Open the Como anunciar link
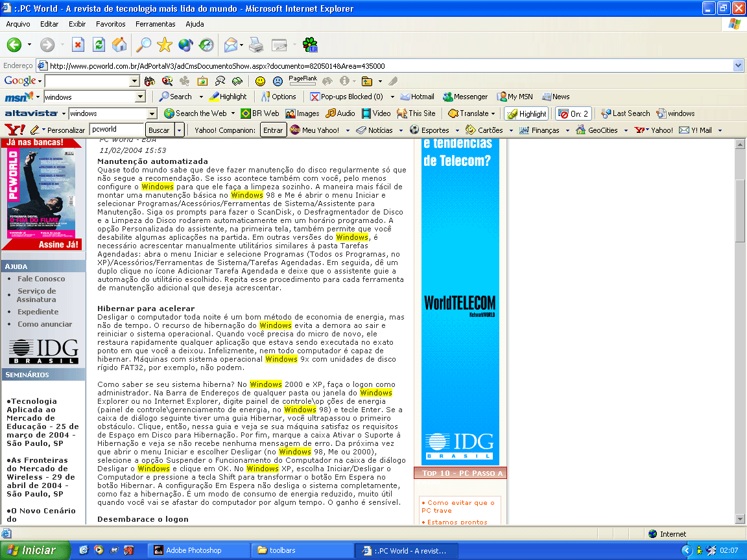Viewport: 747px width, 560px height. click(x=45, y=324)
